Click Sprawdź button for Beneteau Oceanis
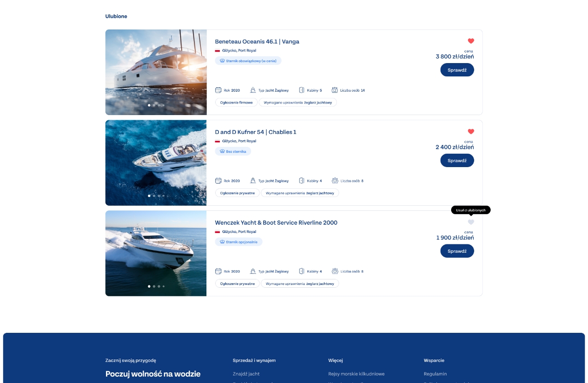The width and height of the screenshot is (588, 383). (457, 70)
